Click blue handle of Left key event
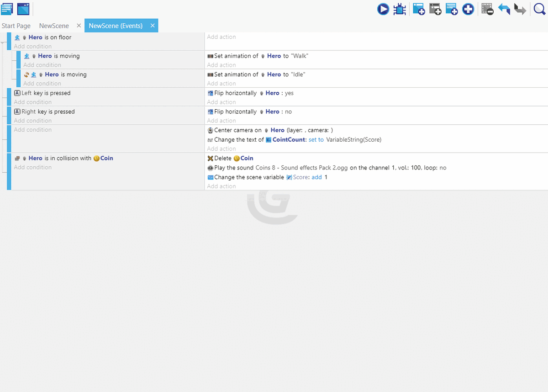Image resolution: width=548 pixels, height=392 pixels. pos(9,97)
